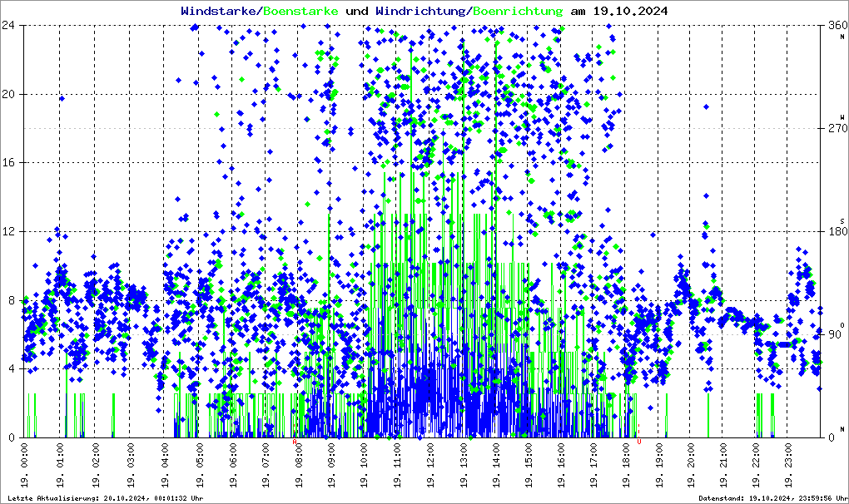Screen dimensions: 849x504
Task: Click direction axis value 360
Action: (837, 25)
